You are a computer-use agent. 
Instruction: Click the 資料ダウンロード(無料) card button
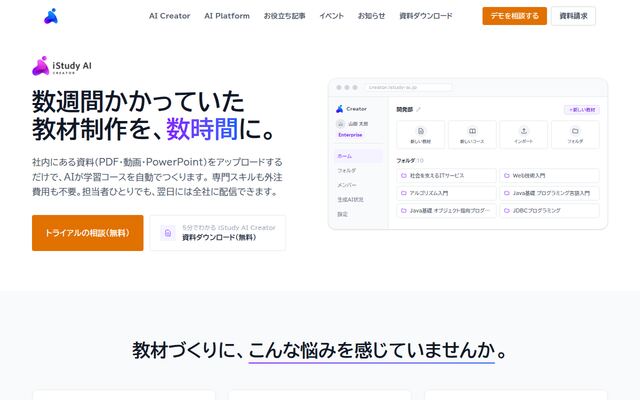click(218, 233)
